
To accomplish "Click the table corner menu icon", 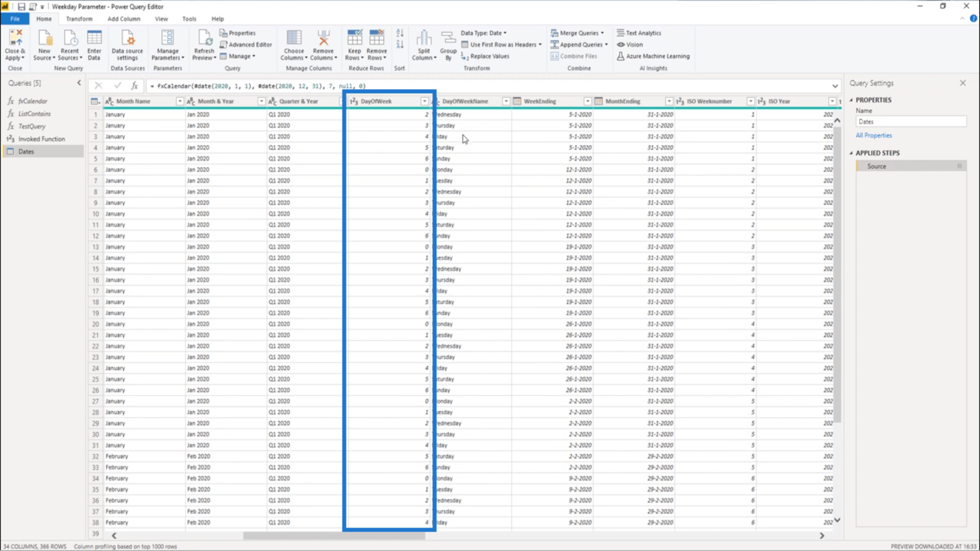I will 95,101.
